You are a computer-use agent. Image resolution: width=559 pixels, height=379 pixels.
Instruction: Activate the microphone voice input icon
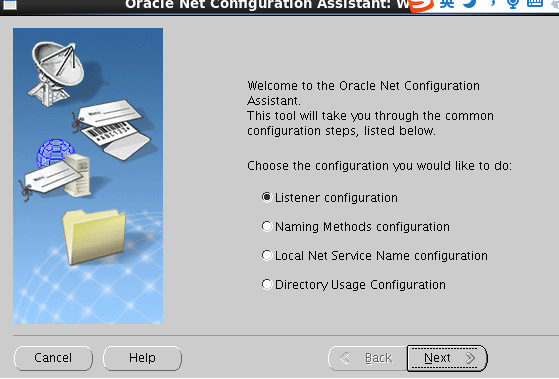[513, 4]
